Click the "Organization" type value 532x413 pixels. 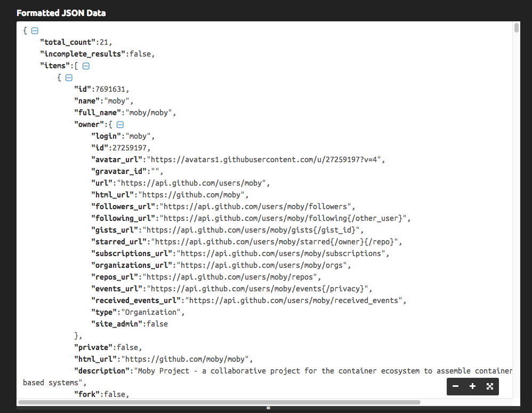click(152, 312)
